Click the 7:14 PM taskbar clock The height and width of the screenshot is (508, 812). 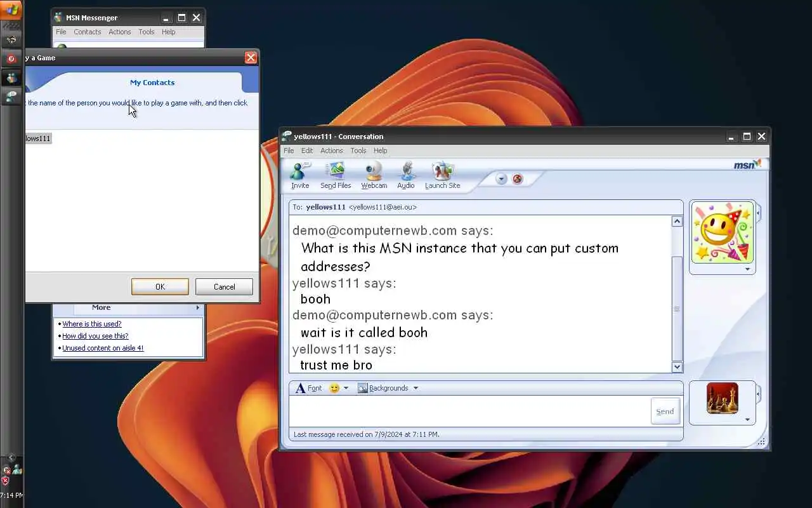click(x=11, y=495)
